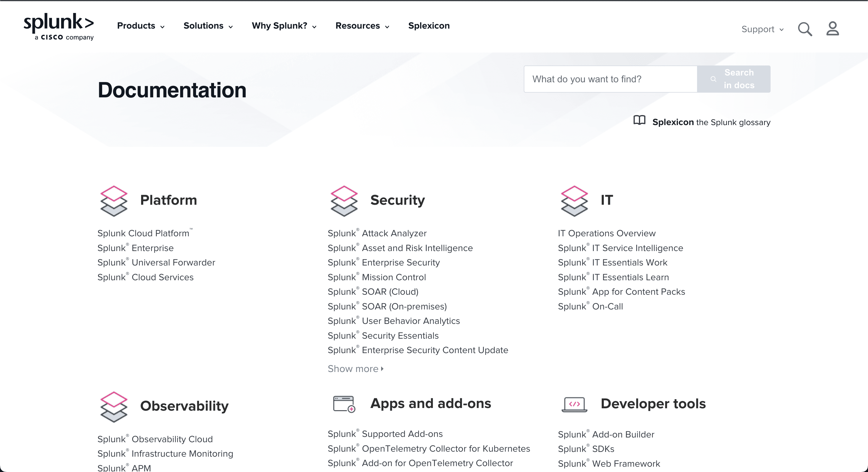The width and height of the screenshot is (868, 472).
Task: Click the Security stacked layers icon
Action: [344, 201]
